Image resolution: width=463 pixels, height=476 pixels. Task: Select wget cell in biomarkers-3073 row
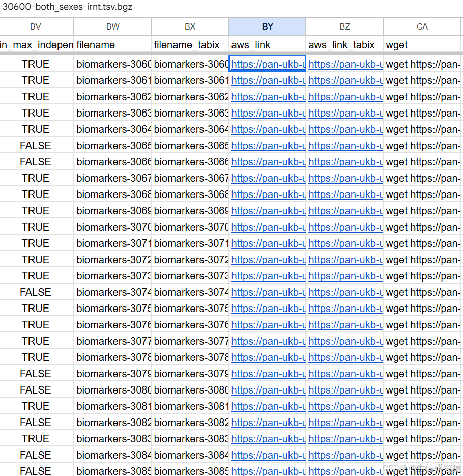pyautogui.click(x=422, y=276)
